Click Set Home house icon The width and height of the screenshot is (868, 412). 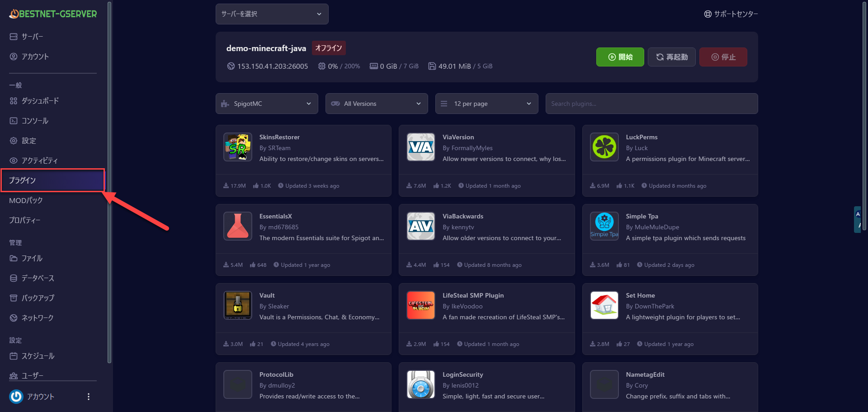coord(604,305)
